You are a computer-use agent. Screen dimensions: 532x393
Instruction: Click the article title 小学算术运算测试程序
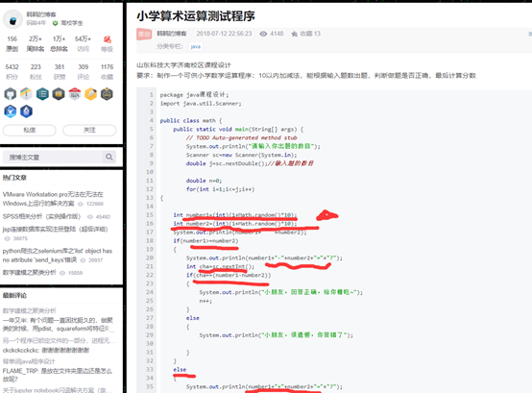click(x=196, y=16)
